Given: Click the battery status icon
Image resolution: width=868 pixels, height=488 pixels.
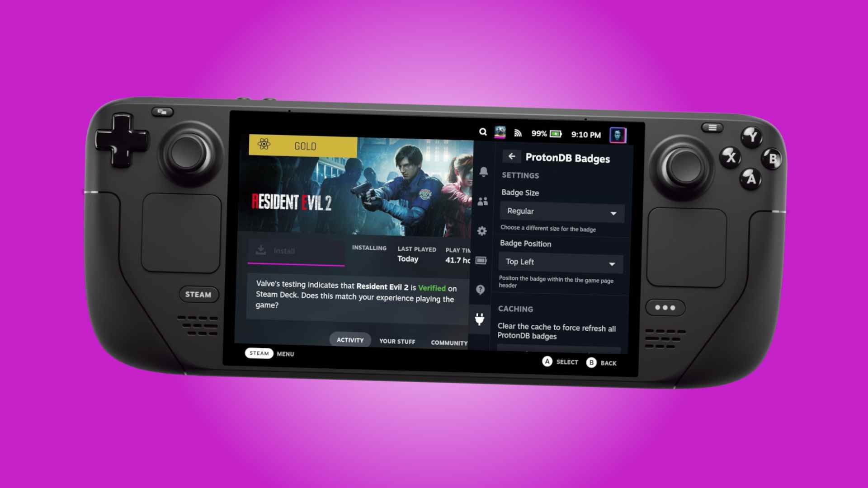Looking at the screenshot, I should point(555,133).
